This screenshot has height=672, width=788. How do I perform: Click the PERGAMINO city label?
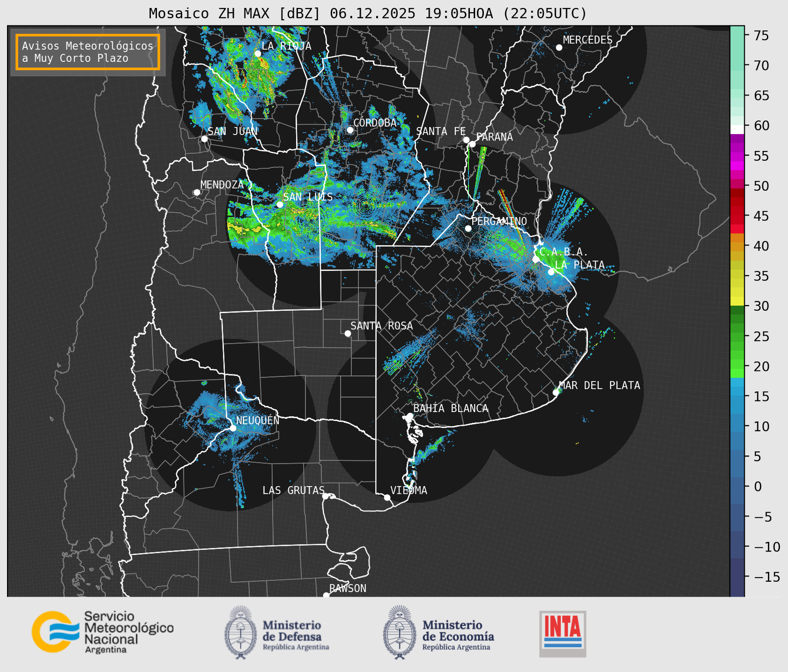(499, 221)
